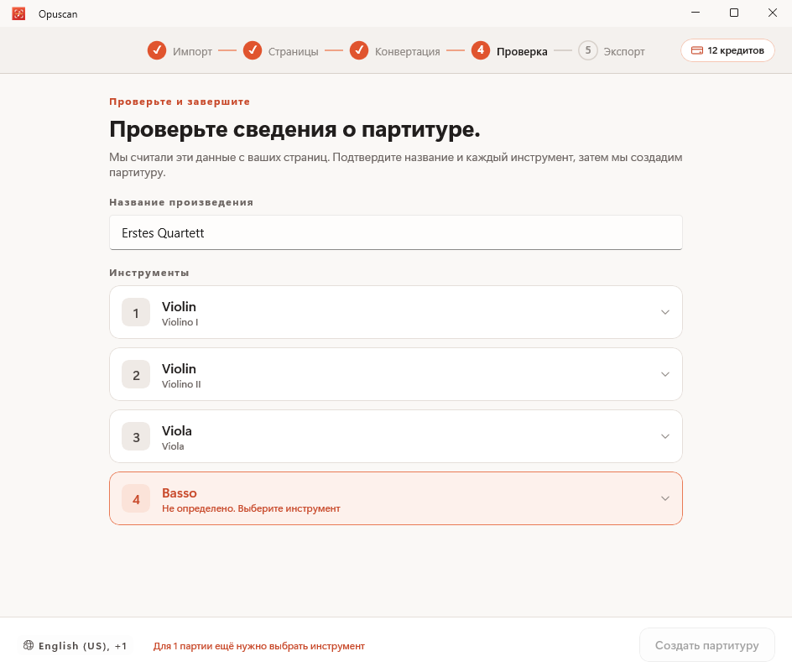Click the Basso instrument name
This screenshot has height=672, width=792.
(x=180, y=493)
